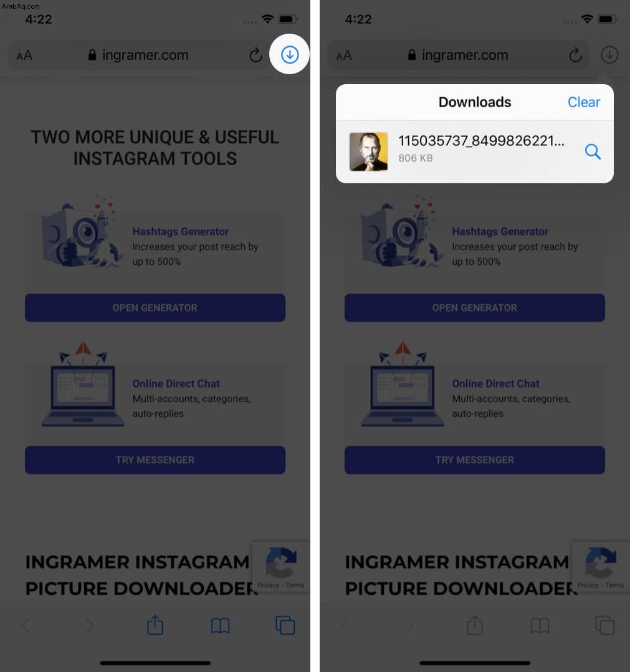
Task: Tap OPEN GENERATOR button on left phone
Action: pos(155,308)
